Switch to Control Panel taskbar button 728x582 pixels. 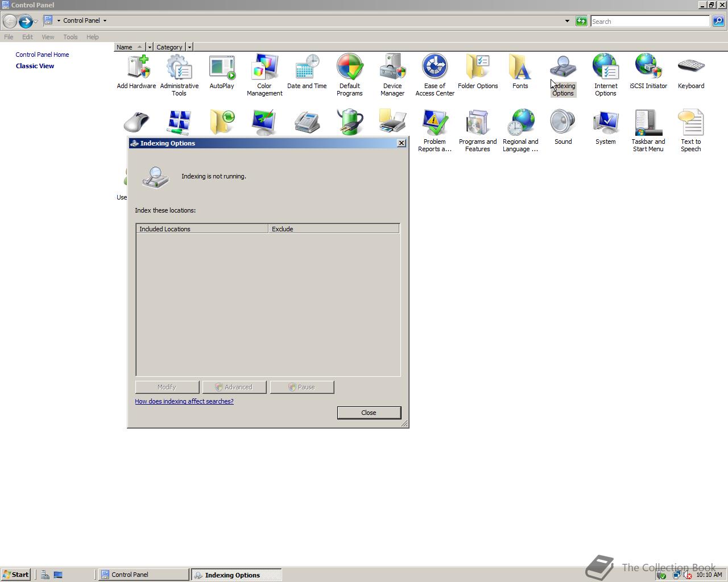(x=143, y=575)
